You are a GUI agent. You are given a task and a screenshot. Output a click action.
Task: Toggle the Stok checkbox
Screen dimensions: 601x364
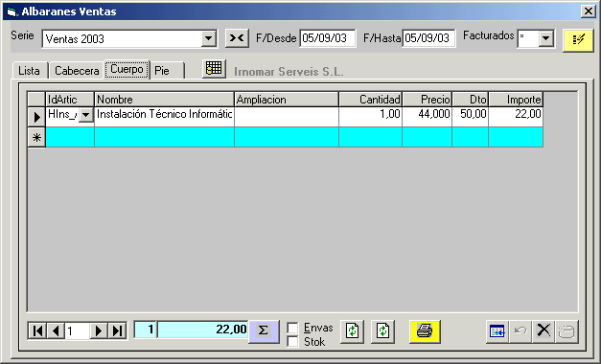point(293,341)
